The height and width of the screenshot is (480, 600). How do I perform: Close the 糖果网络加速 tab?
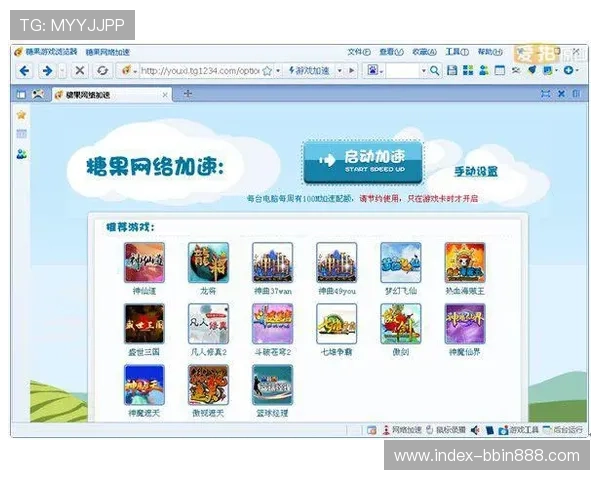click(165, 95)
